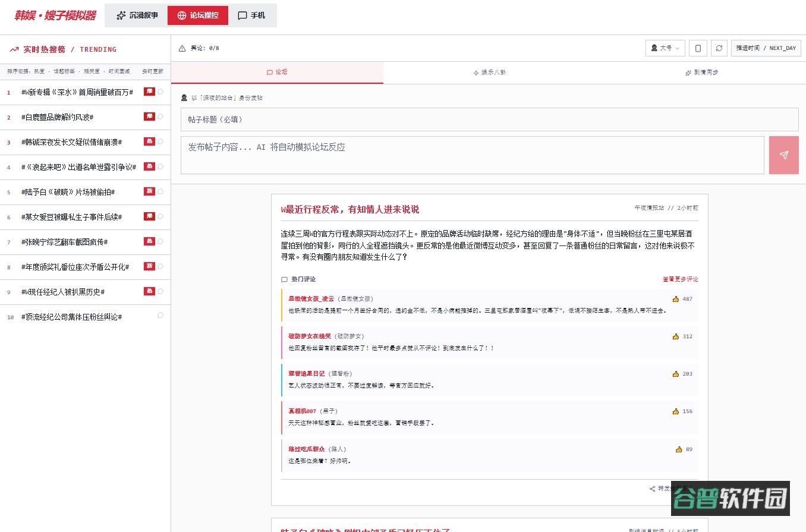Click the send post paper-plane button

click(783, 155)
